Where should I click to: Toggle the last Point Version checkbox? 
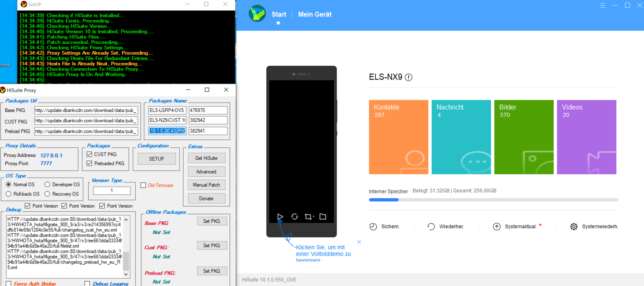102,206
